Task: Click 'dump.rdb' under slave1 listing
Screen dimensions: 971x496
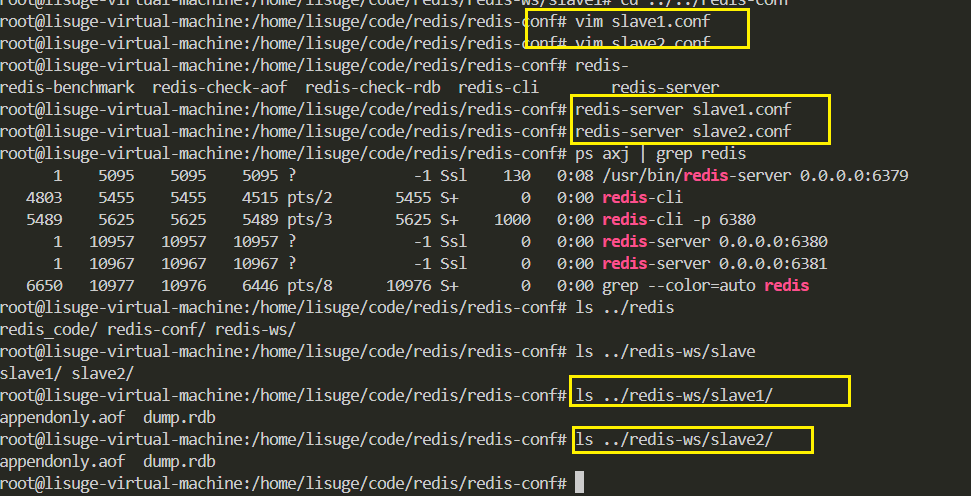Action: coord(179,418)
